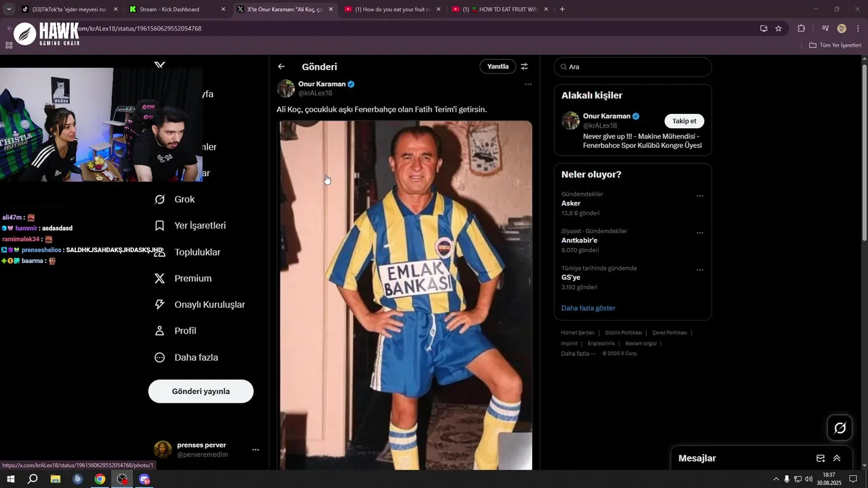Open Hizmet Şartları footer link
The image size is (868, 488).
pyautogui.click(x=578, y=333)
